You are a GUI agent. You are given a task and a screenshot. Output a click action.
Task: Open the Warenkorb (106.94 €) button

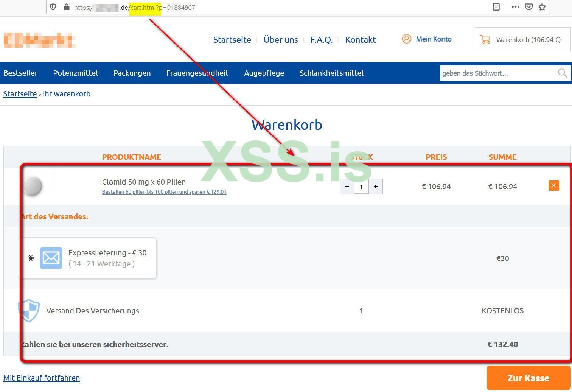tap(522, 39)
